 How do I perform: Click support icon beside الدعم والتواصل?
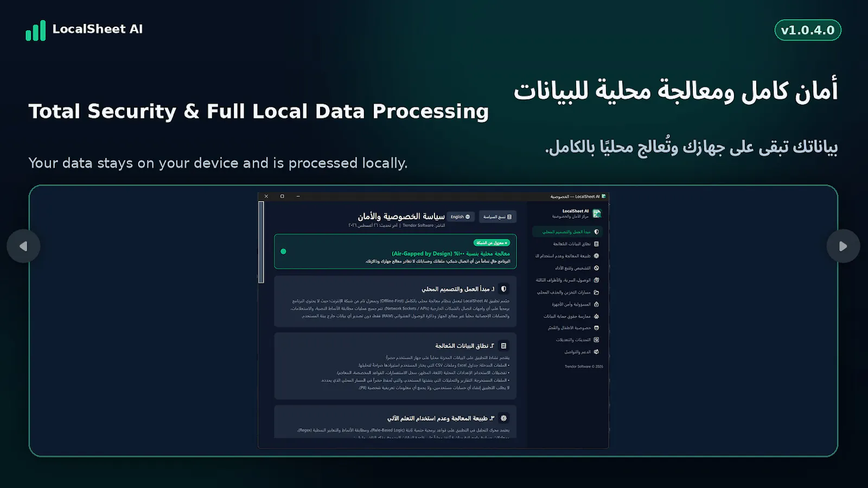coord(596,352)
